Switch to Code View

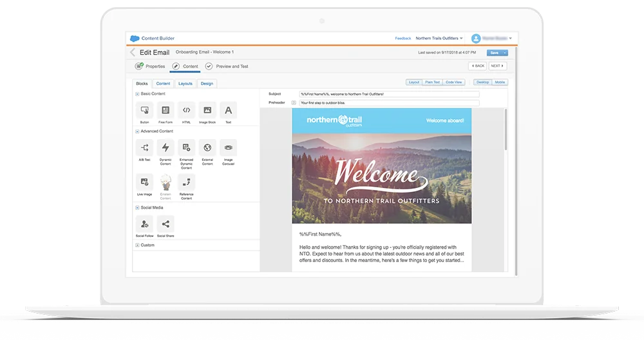click(x=454, y=82)
